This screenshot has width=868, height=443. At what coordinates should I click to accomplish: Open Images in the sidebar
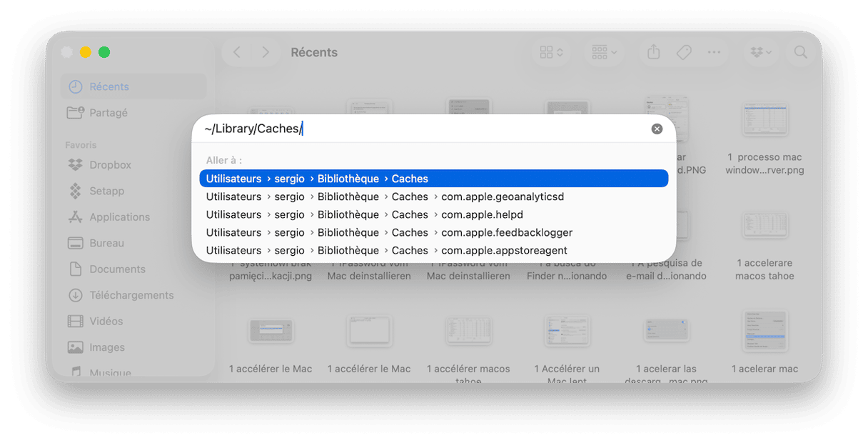coord(133,347)
